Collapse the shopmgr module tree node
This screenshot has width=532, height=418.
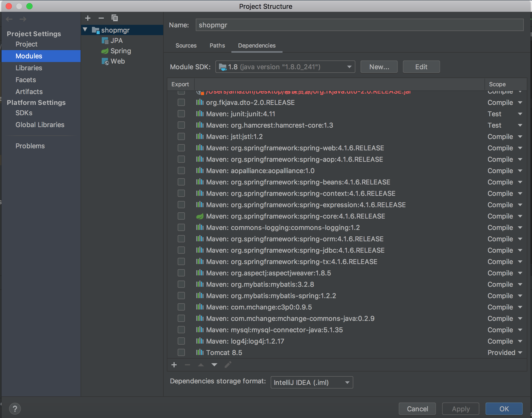click(x=85, y=30)
